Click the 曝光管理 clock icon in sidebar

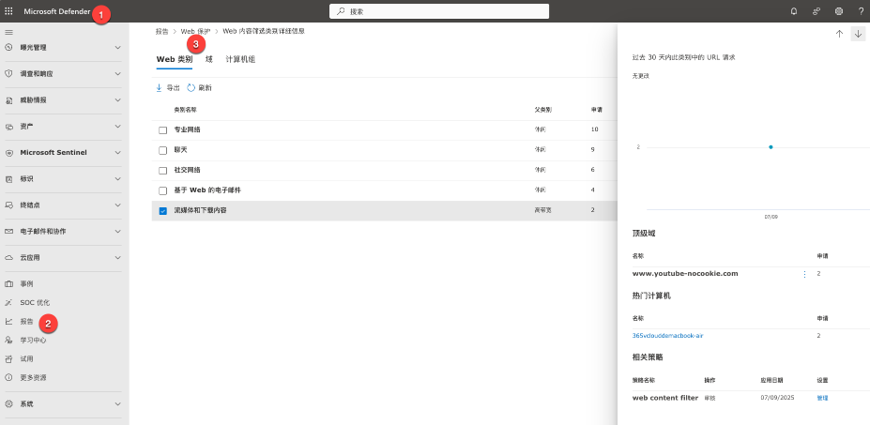click(9, 48)
